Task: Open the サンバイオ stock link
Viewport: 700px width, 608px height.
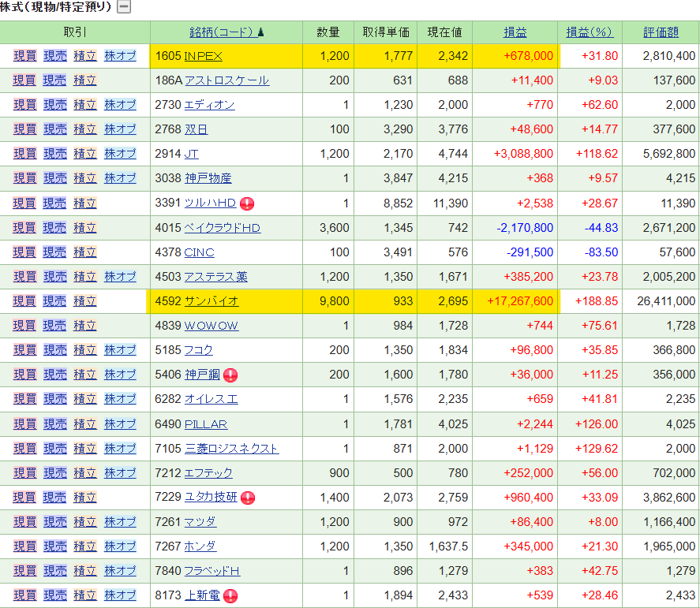Action: pos(211,301)
